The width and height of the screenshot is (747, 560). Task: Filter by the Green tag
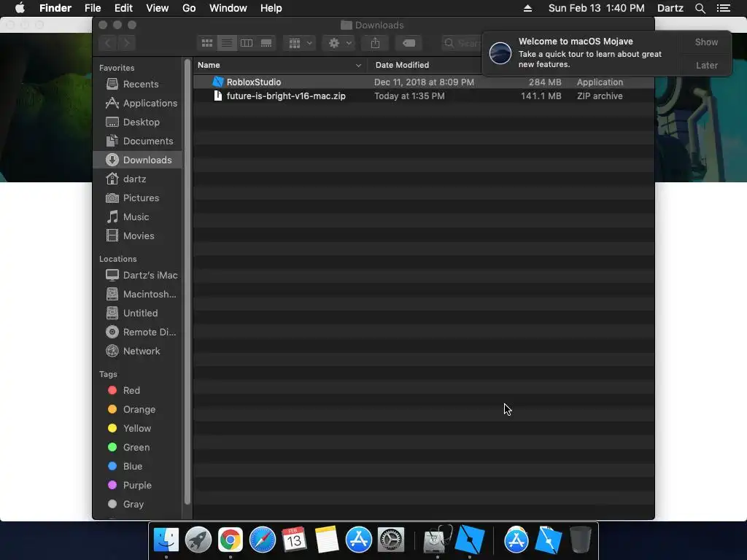pyautogui.click(x=138, y=448)
